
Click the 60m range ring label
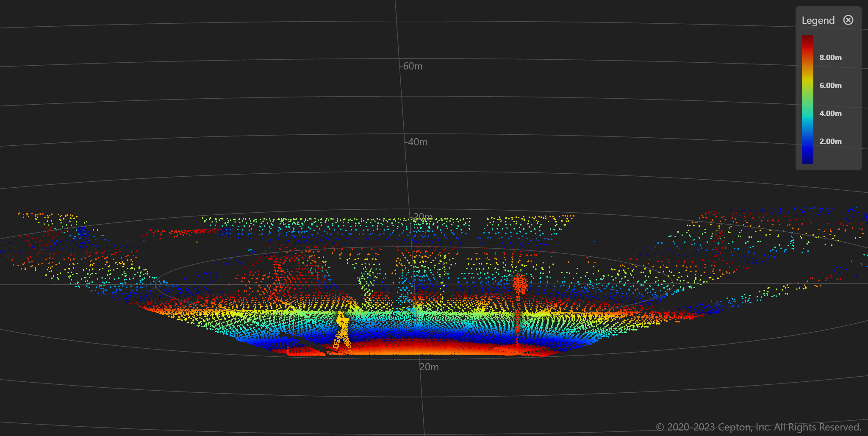pyautogui.click(x=412, y=67)
